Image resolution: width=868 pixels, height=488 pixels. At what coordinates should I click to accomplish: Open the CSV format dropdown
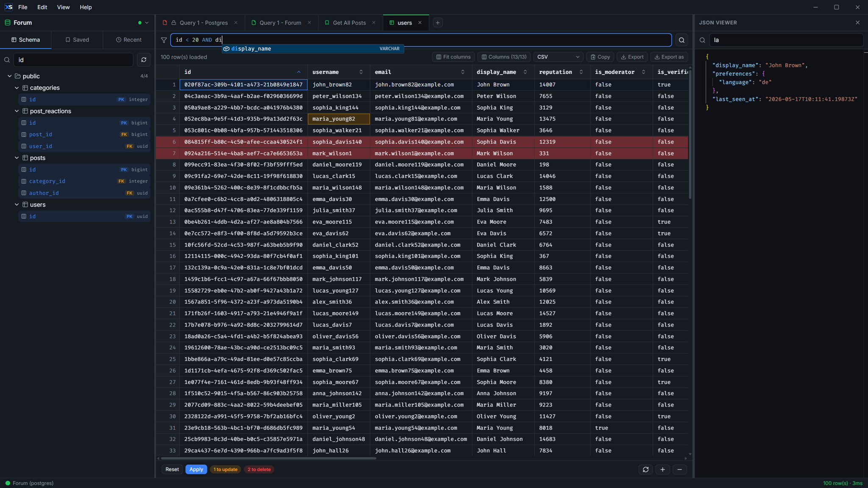(558, 57)
